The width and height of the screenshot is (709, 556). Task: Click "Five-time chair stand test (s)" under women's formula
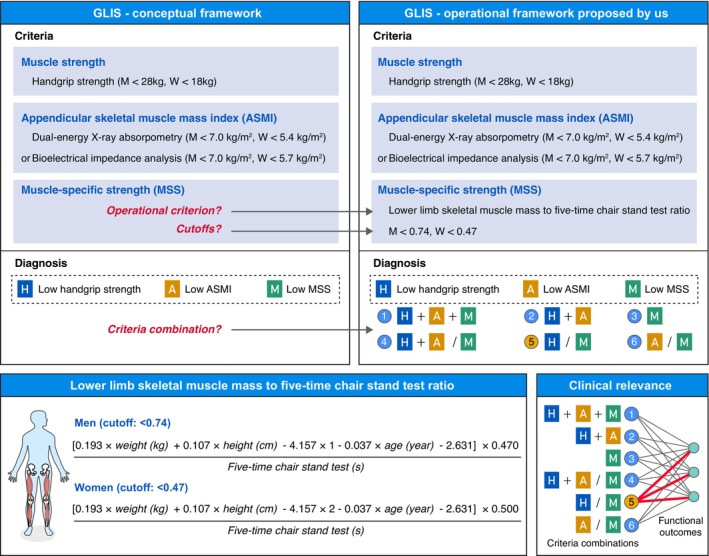click(296, 531)
